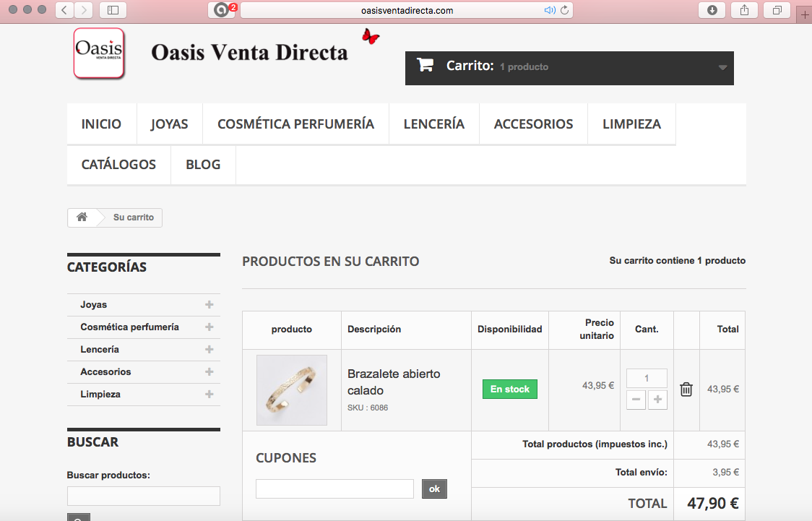Click the Safari share icon
Image resolution: width=812 pixels, height=521 pixels.
click(x=744, y=10)
